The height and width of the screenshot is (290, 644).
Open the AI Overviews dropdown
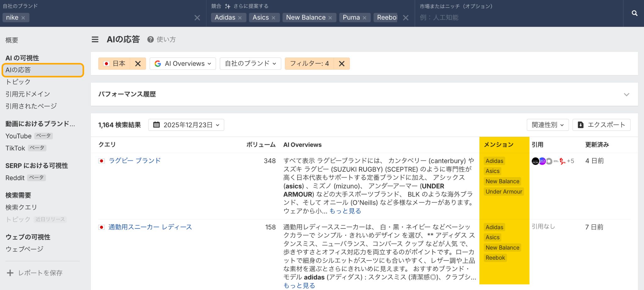coord(183,64)
